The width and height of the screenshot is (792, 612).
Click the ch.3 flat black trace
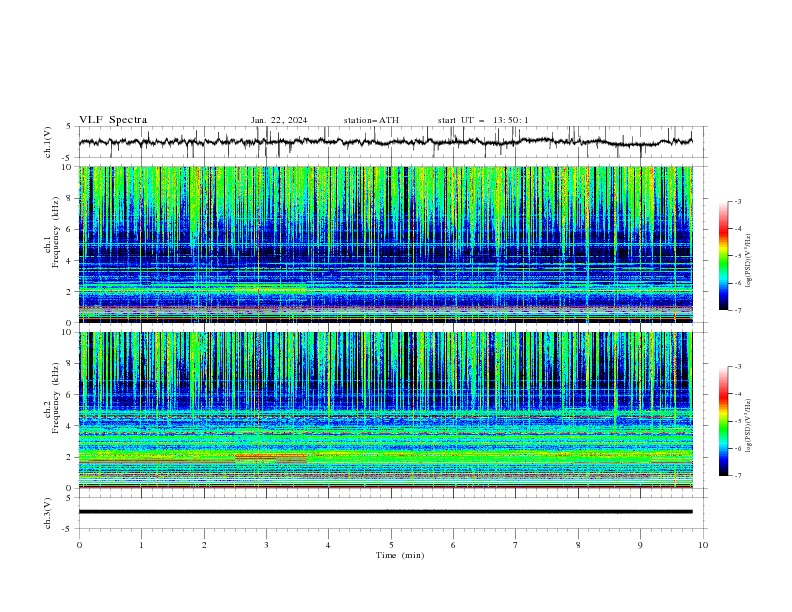coord(385,512)
